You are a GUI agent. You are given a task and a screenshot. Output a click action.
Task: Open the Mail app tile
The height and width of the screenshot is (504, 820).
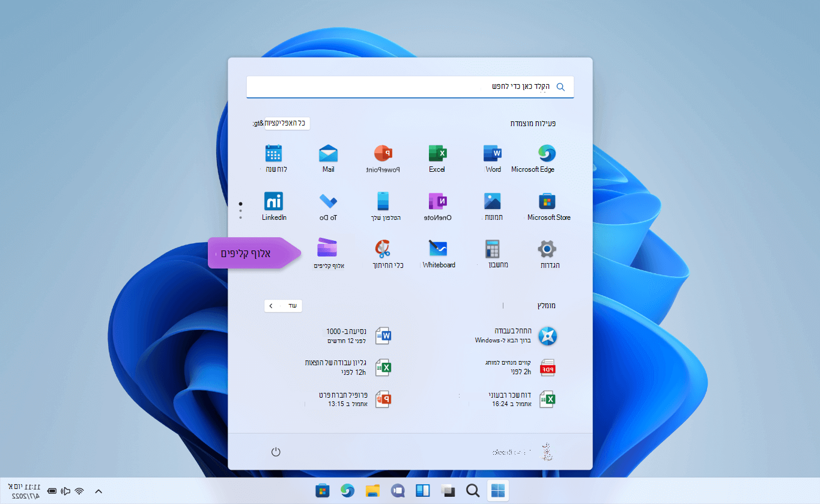click(x=328, y=154)
